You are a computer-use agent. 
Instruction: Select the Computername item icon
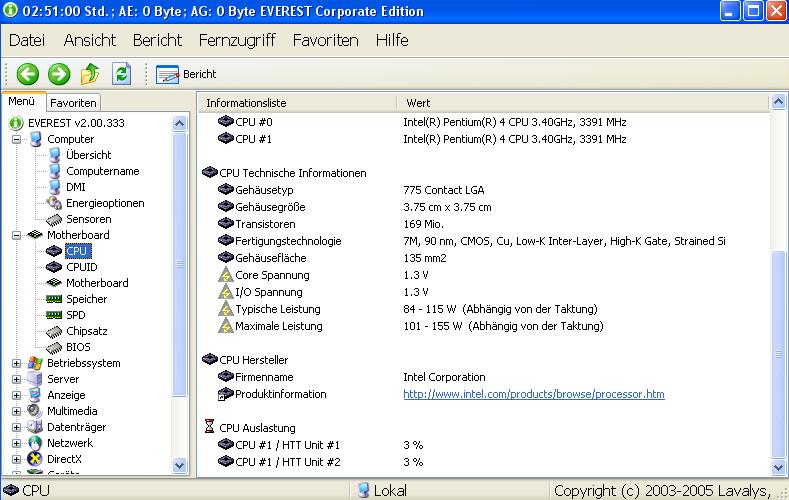point(54,171)
